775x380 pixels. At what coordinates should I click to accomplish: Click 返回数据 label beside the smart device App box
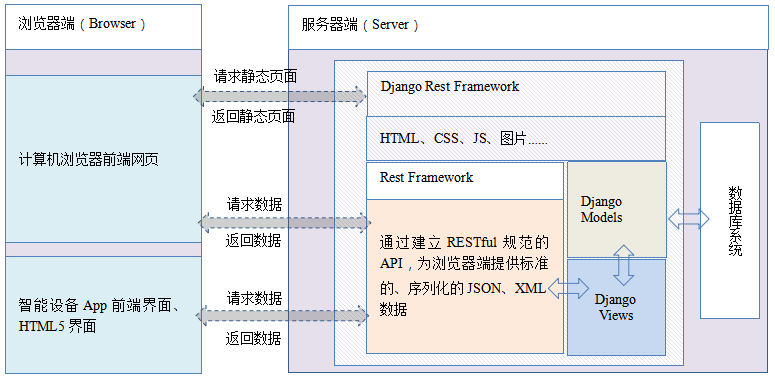point(254,338)
